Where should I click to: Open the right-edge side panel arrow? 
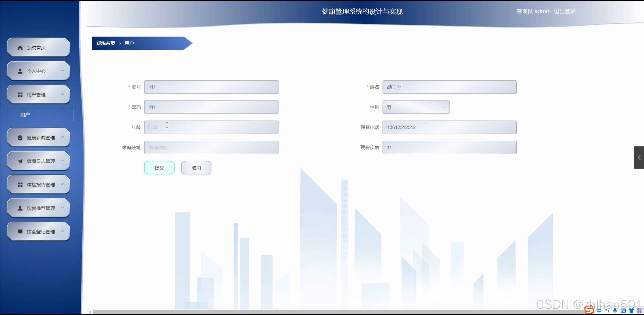tap(639, 157)
